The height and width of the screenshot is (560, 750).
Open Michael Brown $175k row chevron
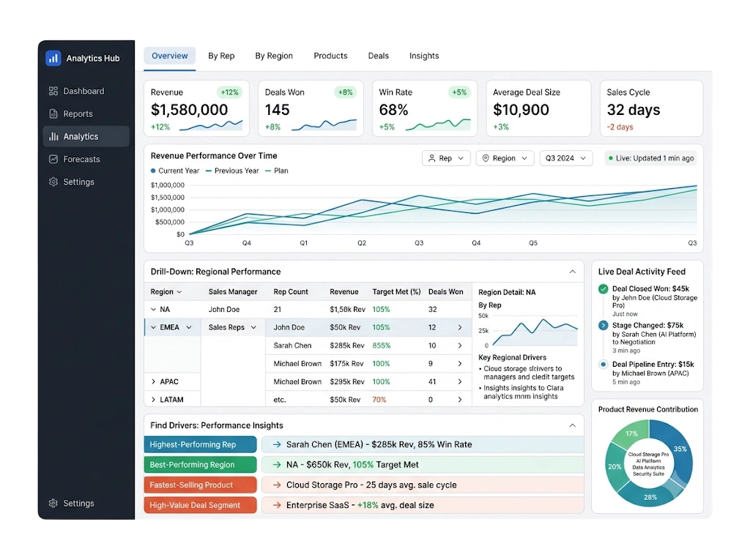click(x=460, y=363)
